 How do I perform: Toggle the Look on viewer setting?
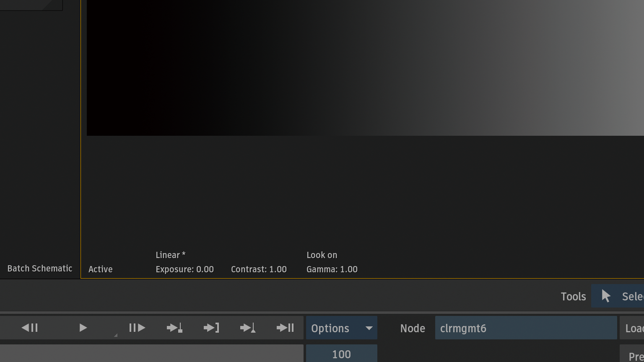tap(322, 255)
